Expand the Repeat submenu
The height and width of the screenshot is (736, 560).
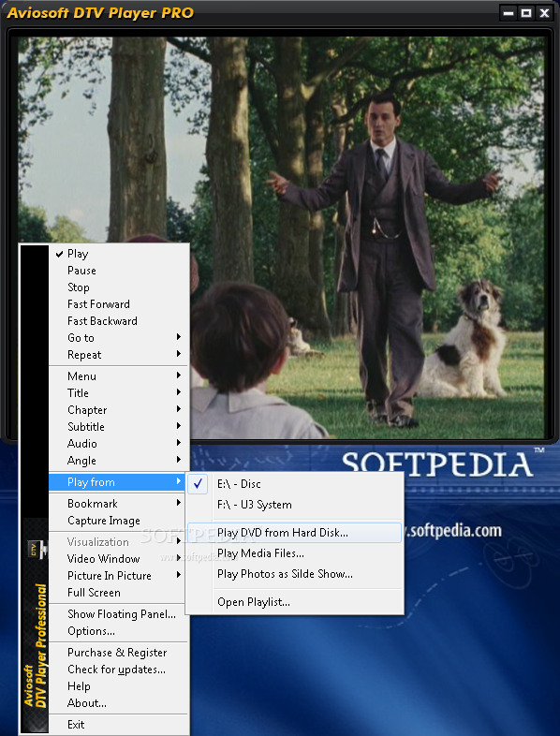point(118,355)
